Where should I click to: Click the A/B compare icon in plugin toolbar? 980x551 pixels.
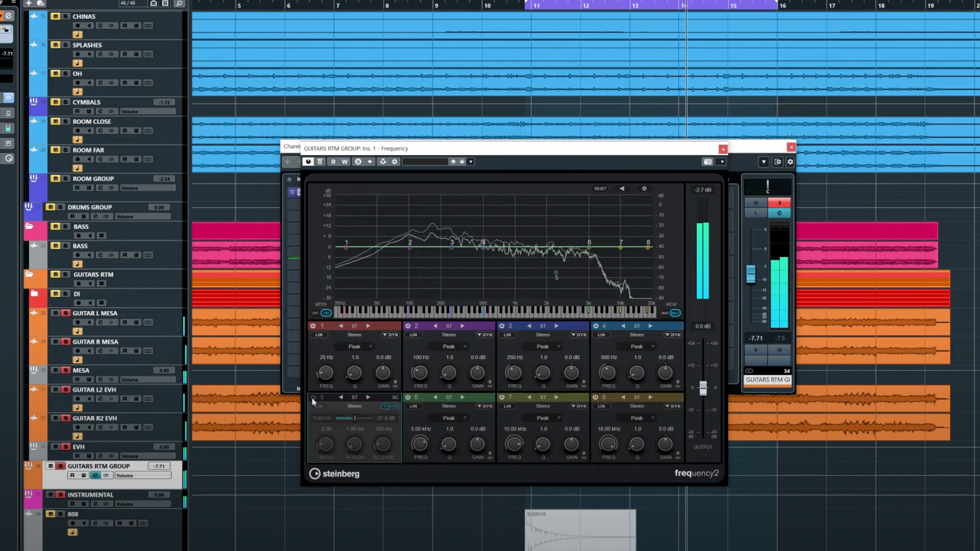pos(358,162)
